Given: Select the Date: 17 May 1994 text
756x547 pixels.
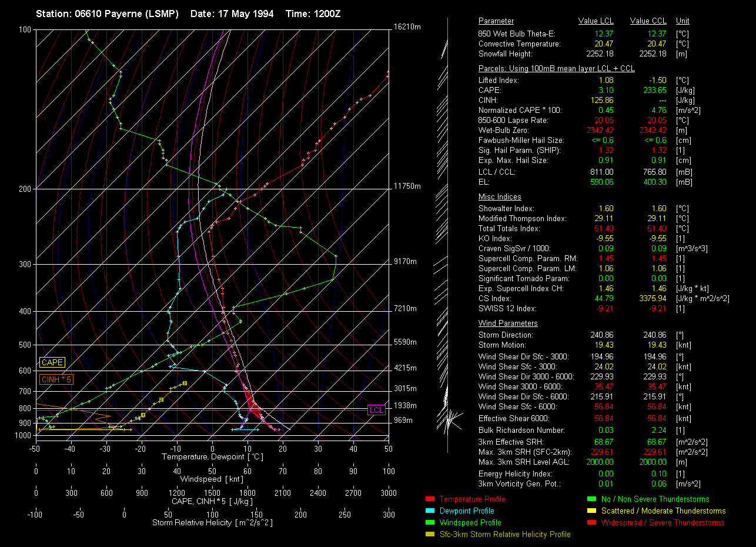Looking at the screenshot, I should pyautogui.click(x=232, y=14).
